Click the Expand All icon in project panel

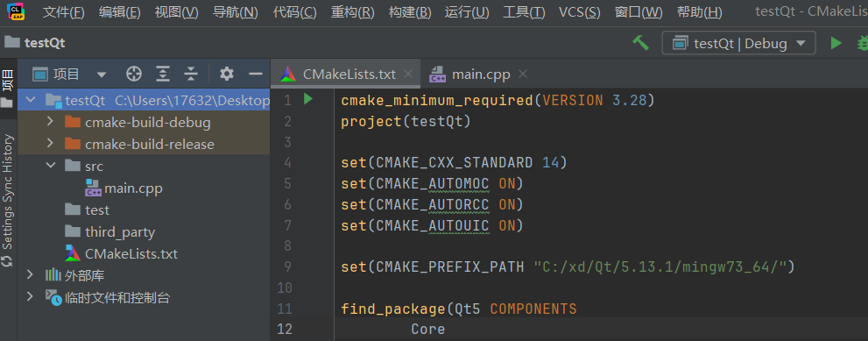[x=162, y=74]
